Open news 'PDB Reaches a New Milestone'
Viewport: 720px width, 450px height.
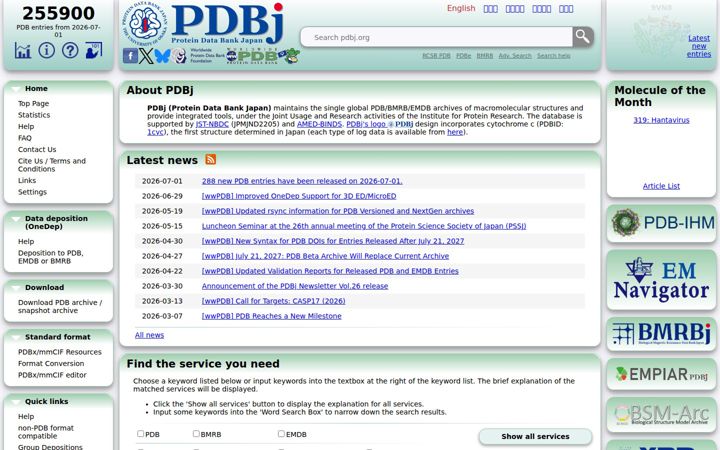tap(271, 316)
